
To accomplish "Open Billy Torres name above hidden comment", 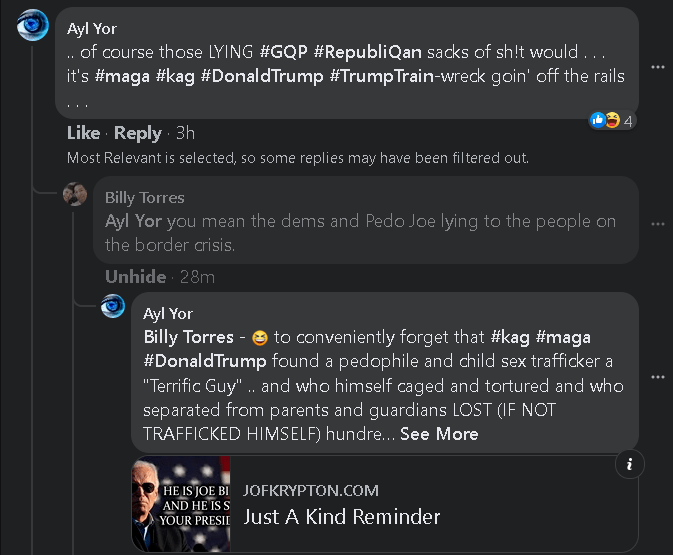I will tap(145, 197).
